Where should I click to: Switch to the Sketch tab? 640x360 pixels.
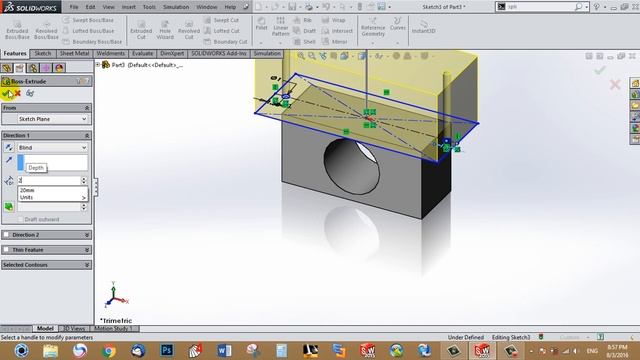[42, 53]
